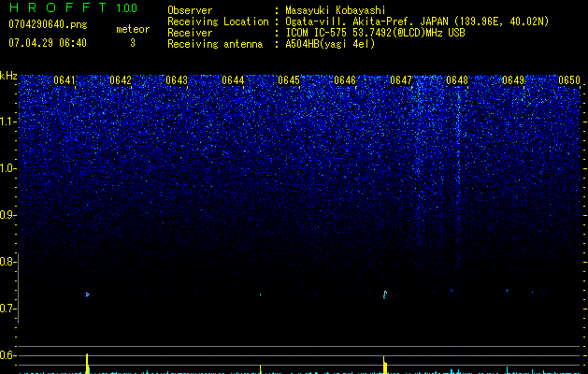Image resolution: width=588 pixels, height=374 pixels.
Task: Click the kHz axis unit label
Action: pyautogui.click(x=8, y=76)
